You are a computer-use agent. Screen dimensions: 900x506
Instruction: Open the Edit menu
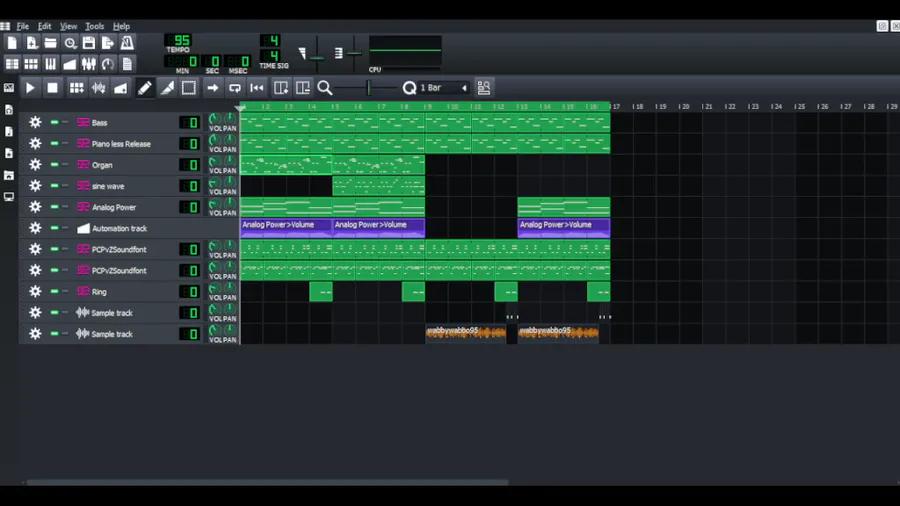(x=44, y=26)
